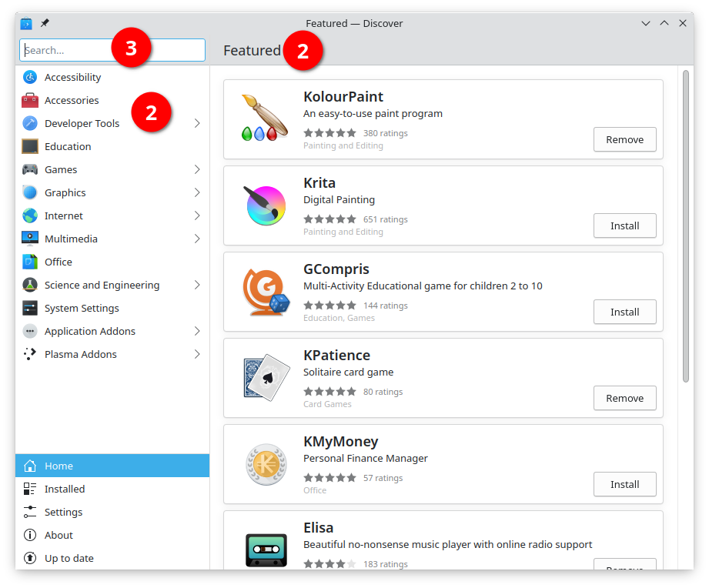709x588 pixels.
Task: Switch to the Installed section
Action: 64,489
